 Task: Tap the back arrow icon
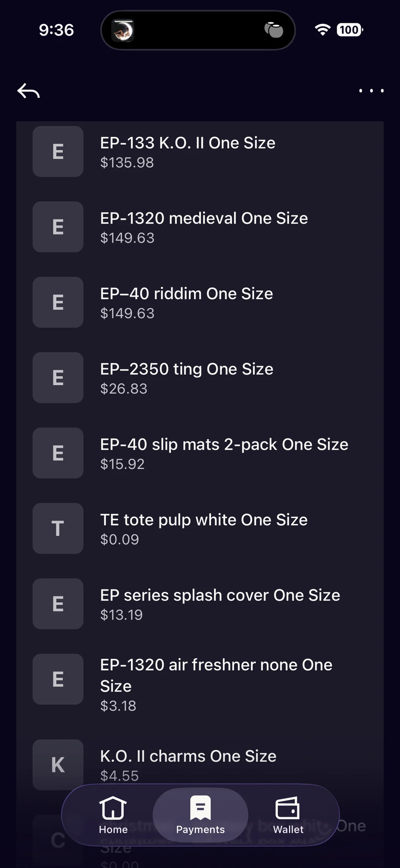(x=29, y=91)
